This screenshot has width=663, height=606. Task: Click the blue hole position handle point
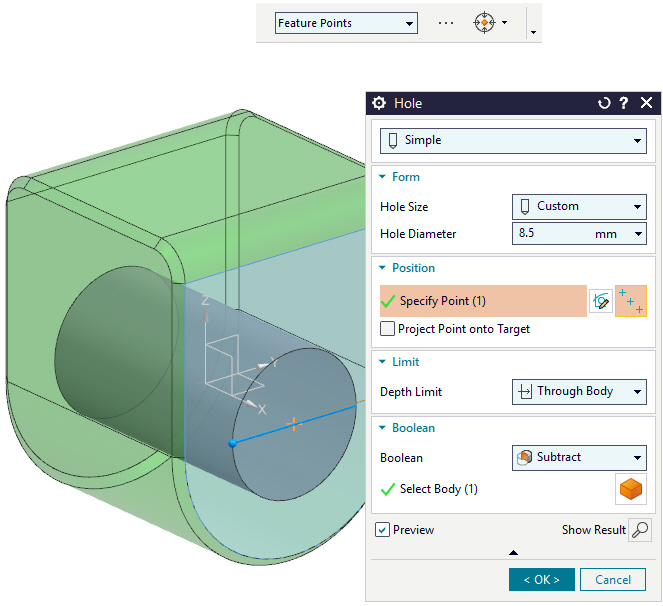(232, 443)
